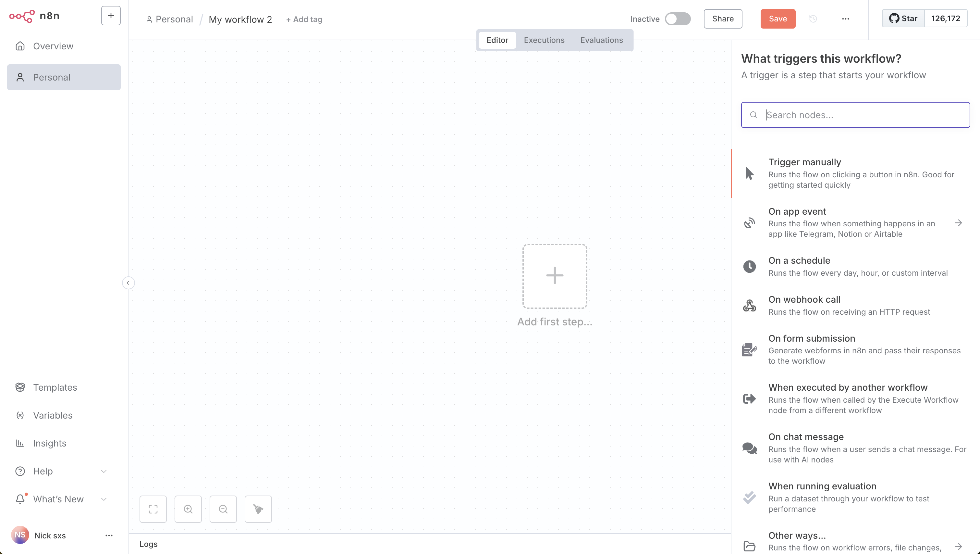Click the zoom in magnifier icon
The image size is (980, 554).
tap(188, 509)
